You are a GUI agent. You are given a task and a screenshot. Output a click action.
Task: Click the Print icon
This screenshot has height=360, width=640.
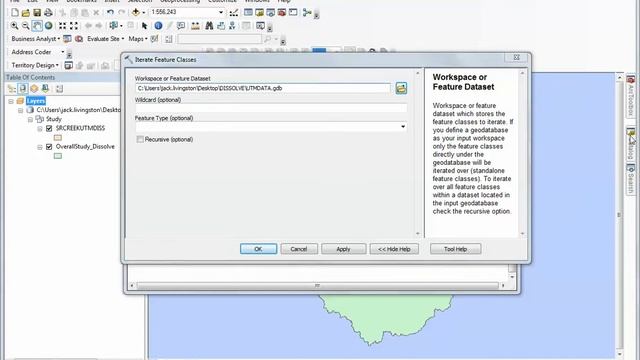tap(48, 13)
